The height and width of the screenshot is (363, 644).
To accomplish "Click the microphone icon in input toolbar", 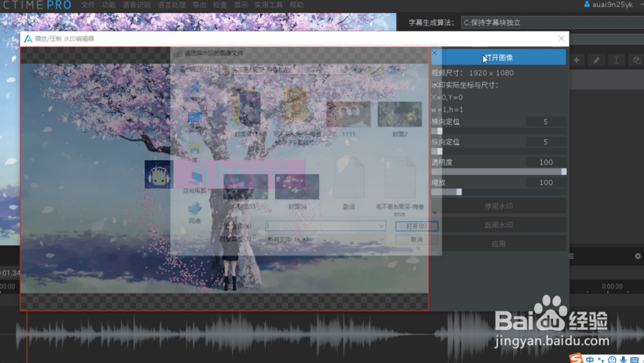I will coord(623,360).
